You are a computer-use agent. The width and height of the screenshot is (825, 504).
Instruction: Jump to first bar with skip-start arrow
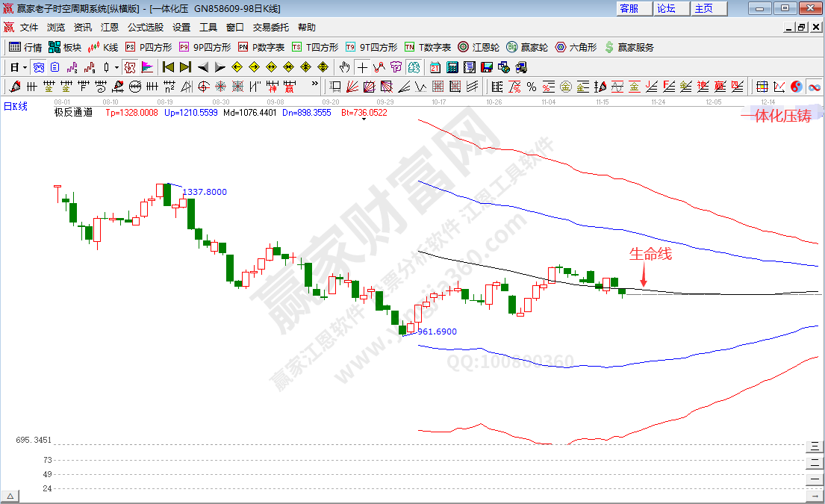tap(168, 67)
